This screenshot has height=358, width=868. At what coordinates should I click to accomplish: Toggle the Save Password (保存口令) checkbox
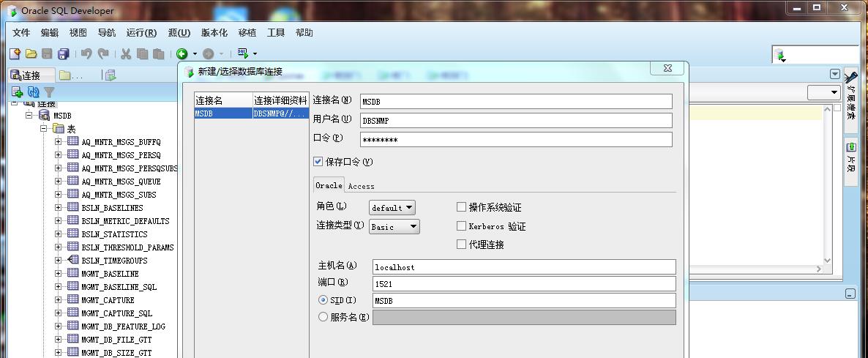(318, 162)
